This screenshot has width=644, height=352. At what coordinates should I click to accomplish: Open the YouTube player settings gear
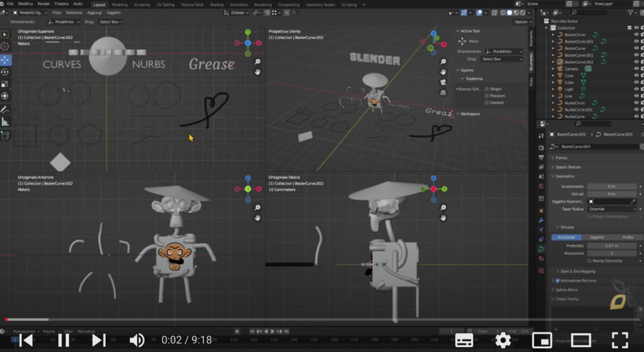502,340
